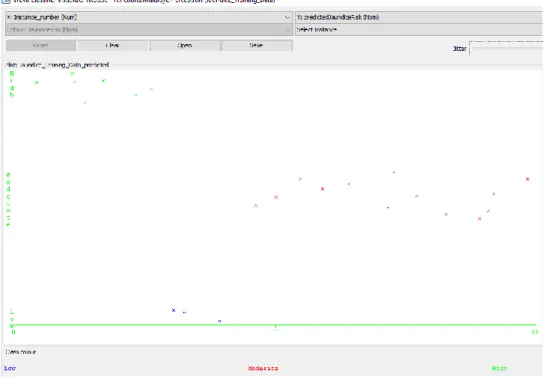Click the Save button
Viewport: 544px width, 377px height.
pos(257,45)
